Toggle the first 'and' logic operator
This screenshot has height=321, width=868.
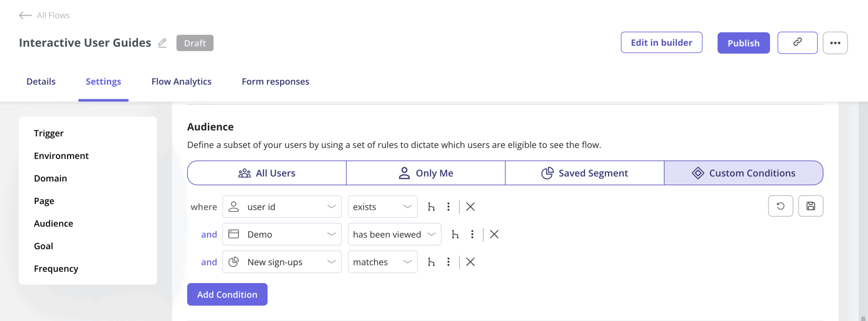coord(209,234)
